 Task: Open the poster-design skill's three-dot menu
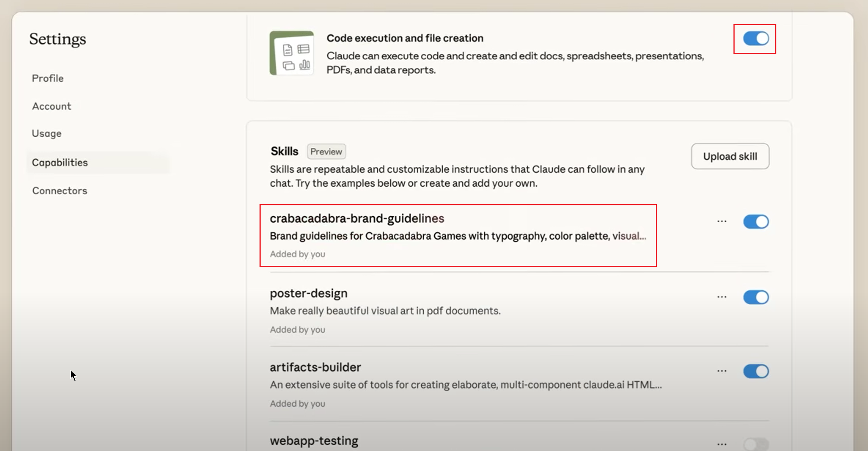click(722, 297)
